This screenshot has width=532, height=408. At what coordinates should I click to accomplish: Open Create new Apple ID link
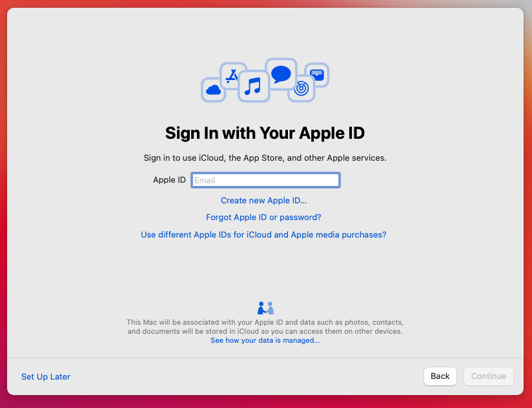(x=263, y=200)
